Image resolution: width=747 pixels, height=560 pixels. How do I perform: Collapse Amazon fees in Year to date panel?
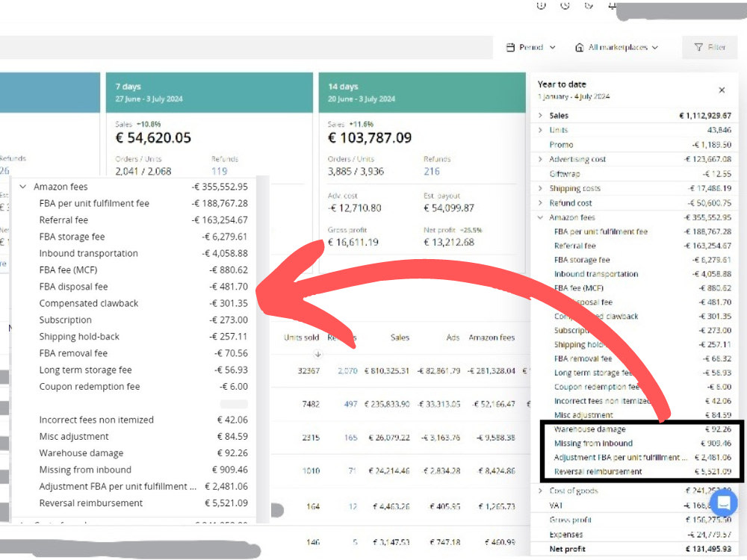click(540, 217)
